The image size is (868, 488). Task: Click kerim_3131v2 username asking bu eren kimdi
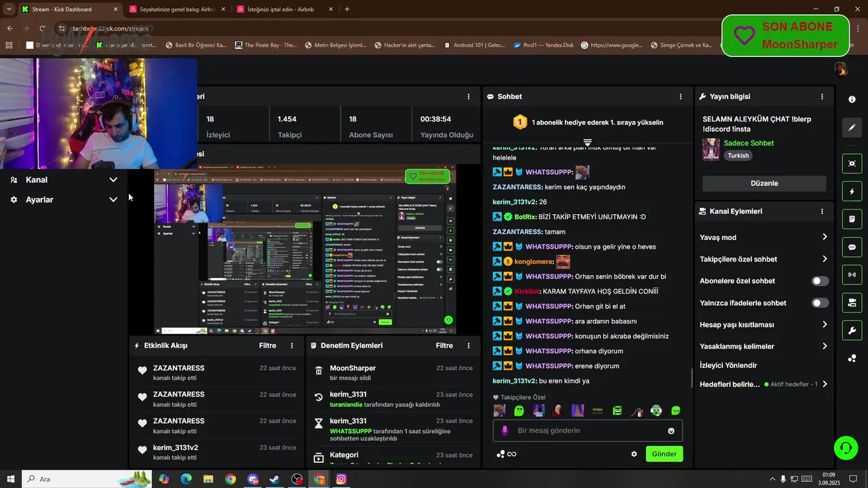click(515, 381)
